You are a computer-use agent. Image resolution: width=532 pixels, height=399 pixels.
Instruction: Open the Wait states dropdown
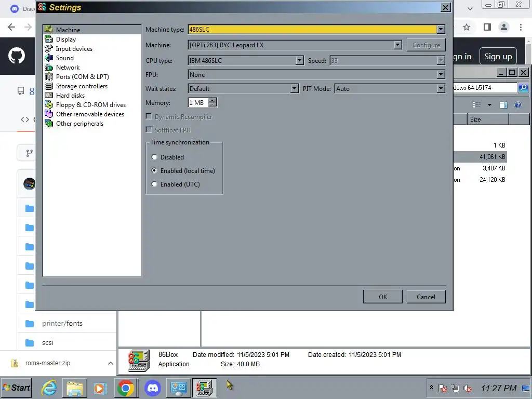295,88
